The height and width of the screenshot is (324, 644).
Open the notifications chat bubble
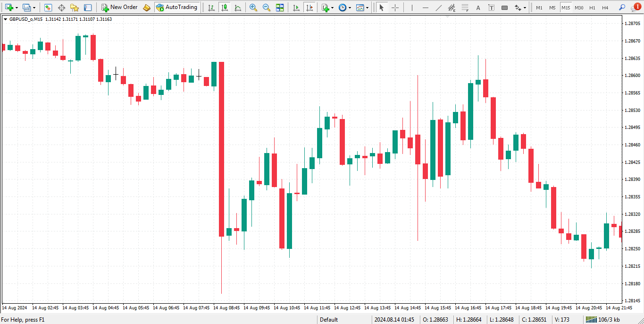636,7
